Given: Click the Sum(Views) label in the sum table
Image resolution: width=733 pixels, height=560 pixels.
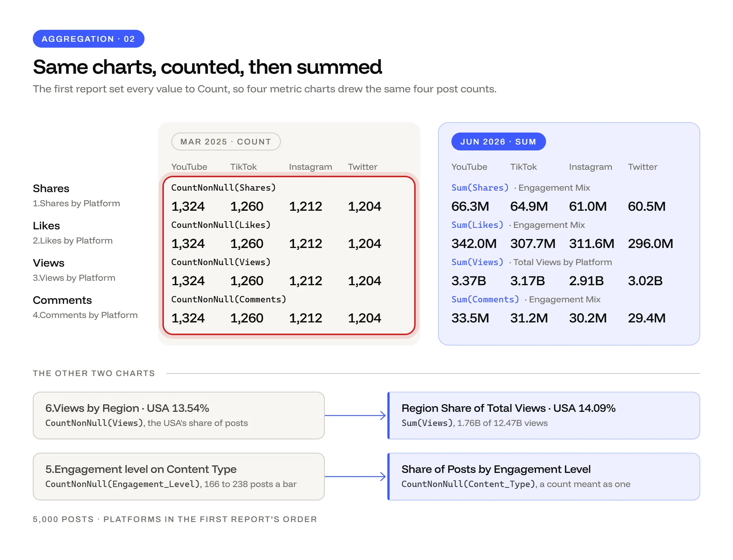Looking at the screenshot, I should (477, 262).
